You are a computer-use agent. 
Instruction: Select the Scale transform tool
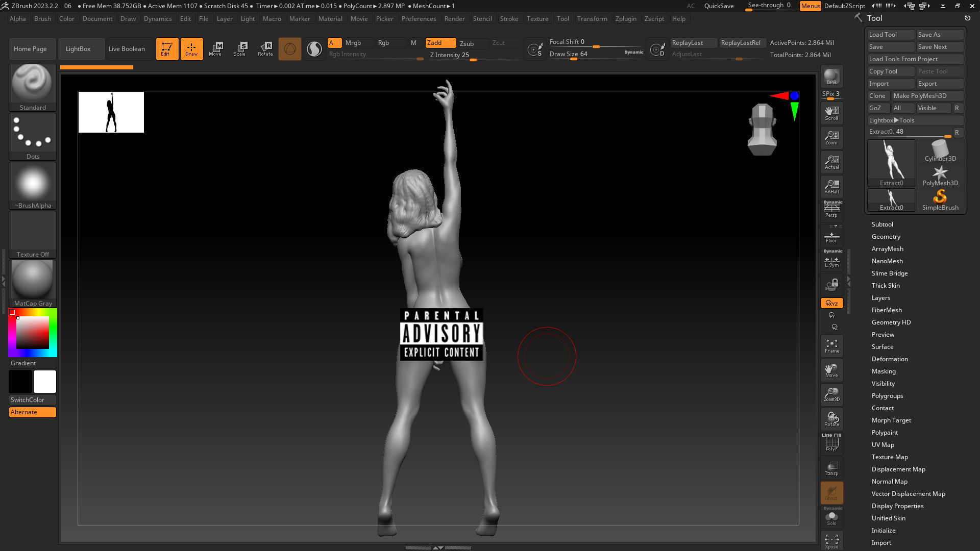[x=240, y=49]
